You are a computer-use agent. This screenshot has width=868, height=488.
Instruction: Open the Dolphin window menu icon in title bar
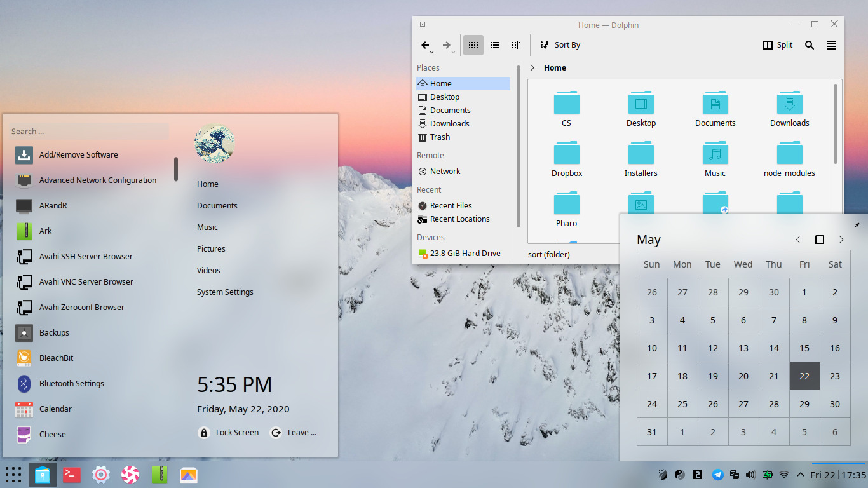pyautogui.click(x=423, y=24)
